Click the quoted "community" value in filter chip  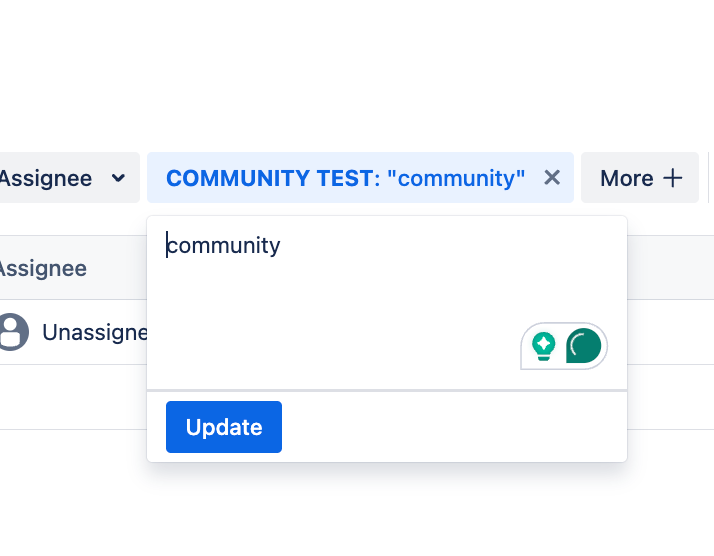point(456,178)
